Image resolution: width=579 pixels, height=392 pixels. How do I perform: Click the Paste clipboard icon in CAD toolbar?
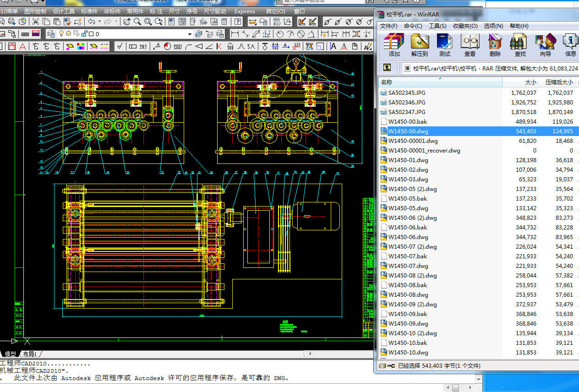tap(57, 22)
